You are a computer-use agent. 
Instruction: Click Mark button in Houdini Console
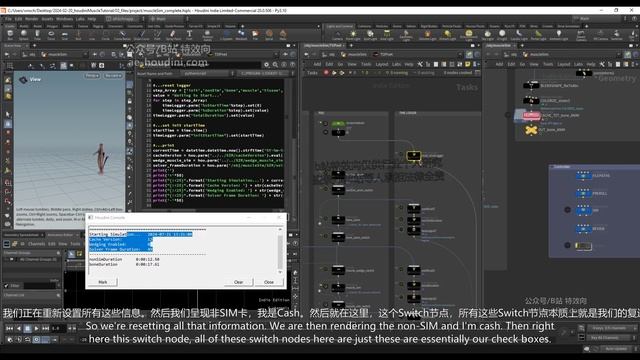pyautogui.click(x=103, y=282)
